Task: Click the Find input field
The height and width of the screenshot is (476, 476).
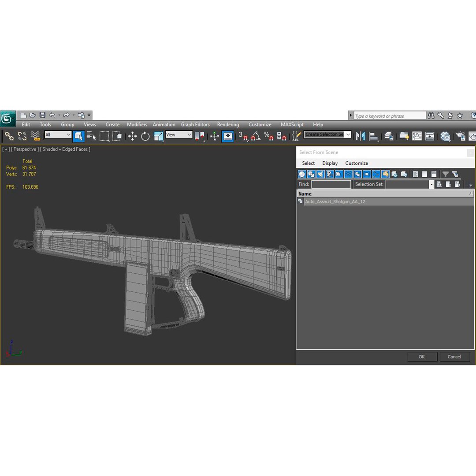Action: (331, 184)
